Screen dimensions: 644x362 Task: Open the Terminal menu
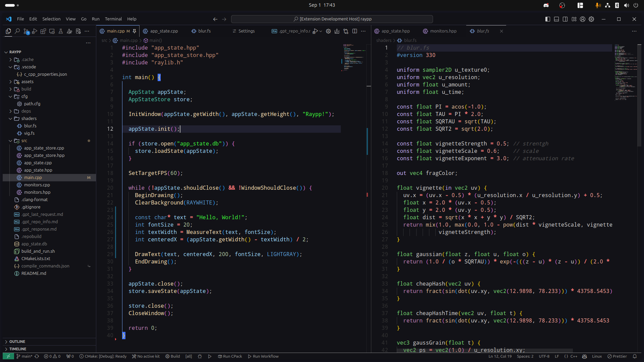113,19
